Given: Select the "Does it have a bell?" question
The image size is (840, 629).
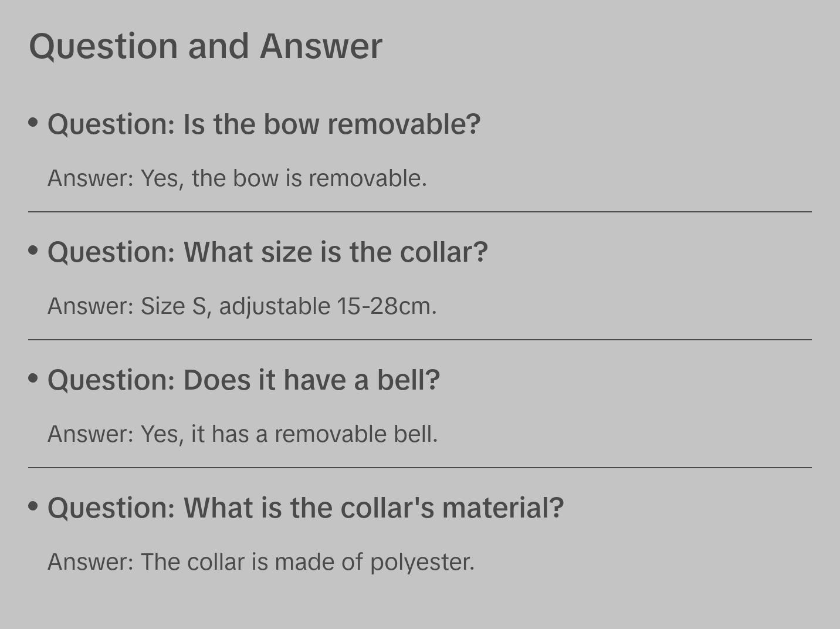Looking at the screenshot, I should [x=243, y=380].
